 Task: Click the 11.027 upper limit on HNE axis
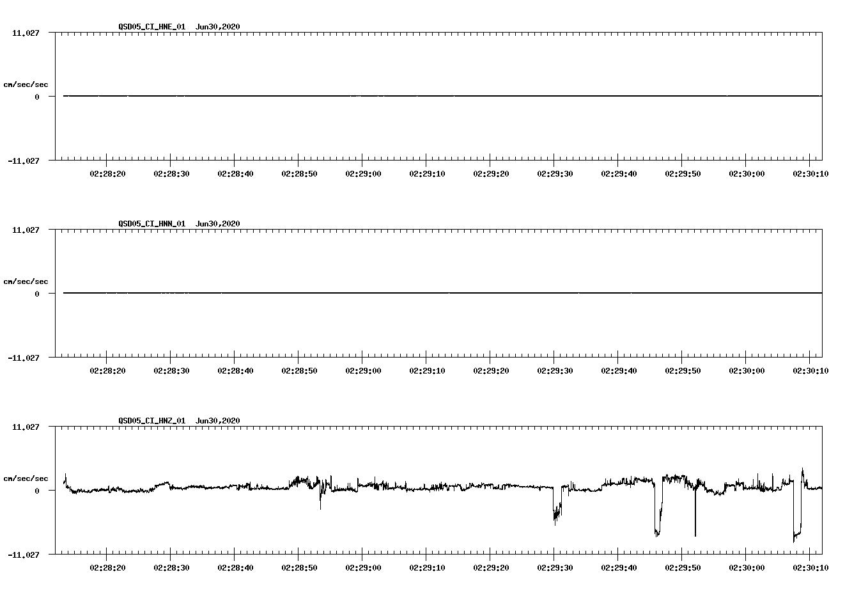(26, 33)
